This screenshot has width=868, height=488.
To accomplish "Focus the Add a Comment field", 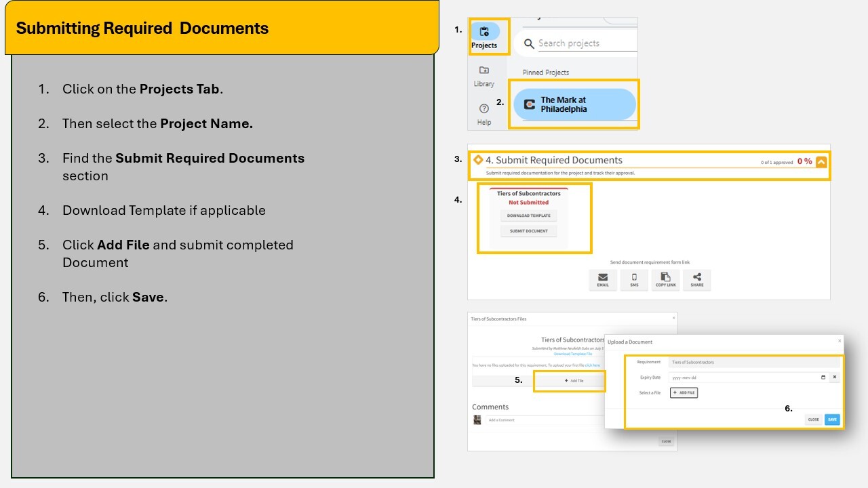I will 545,420.
